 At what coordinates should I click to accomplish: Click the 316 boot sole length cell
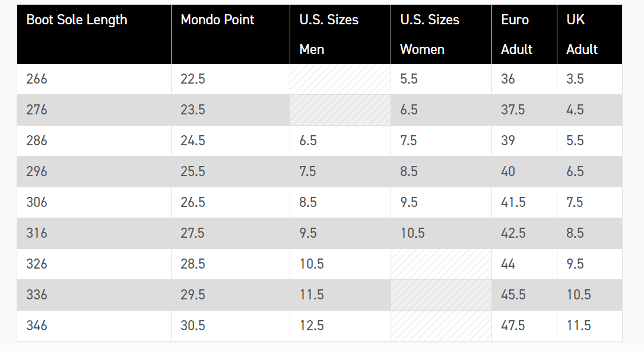click(x=37, y=233)
